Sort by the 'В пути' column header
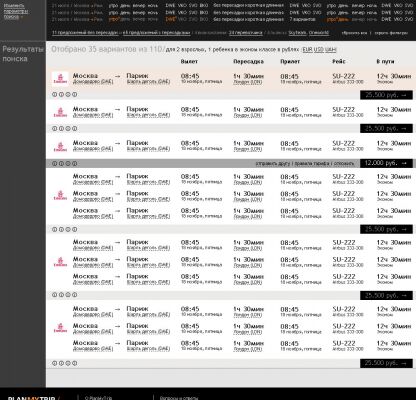This screenshot has width=416, height=400. pos(385,62)
